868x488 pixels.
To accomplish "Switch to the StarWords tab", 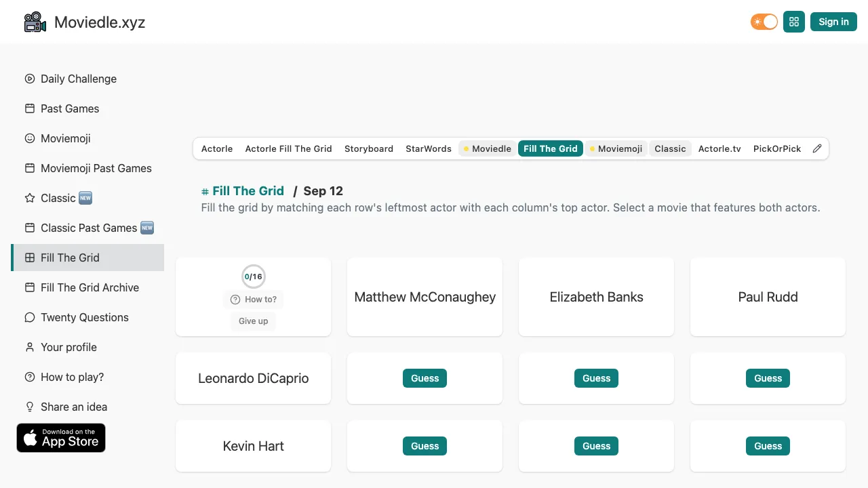I will pos(429,148).
